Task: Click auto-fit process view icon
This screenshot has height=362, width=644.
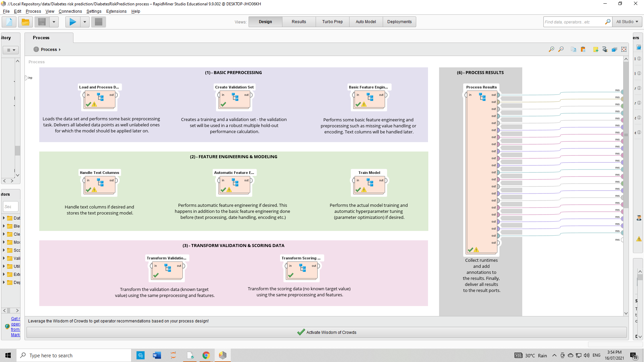Action: click(x=624, y=50)
